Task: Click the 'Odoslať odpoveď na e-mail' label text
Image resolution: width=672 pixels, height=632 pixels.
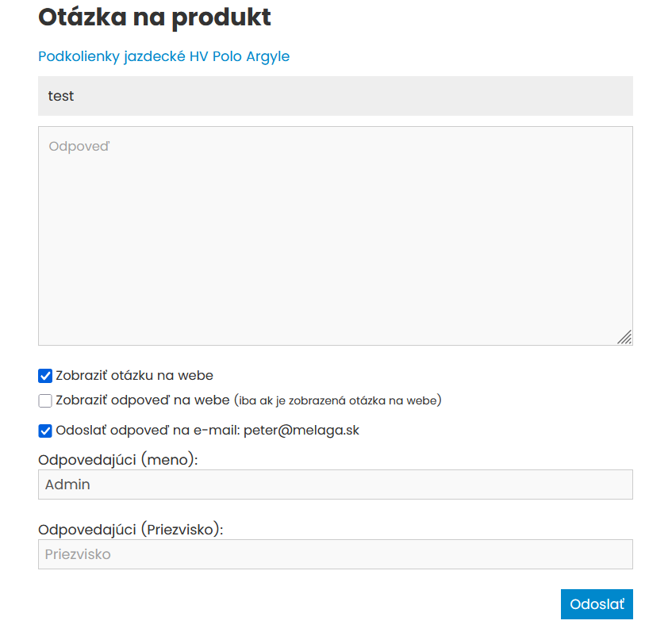Action: click(148, 431)
